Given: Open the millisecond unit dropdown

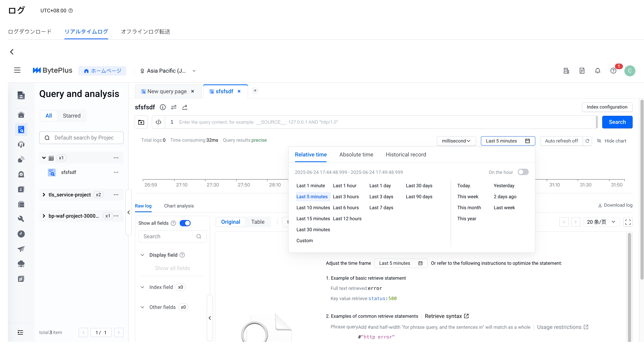Looking at the screenshot, I should pos(456,141).
